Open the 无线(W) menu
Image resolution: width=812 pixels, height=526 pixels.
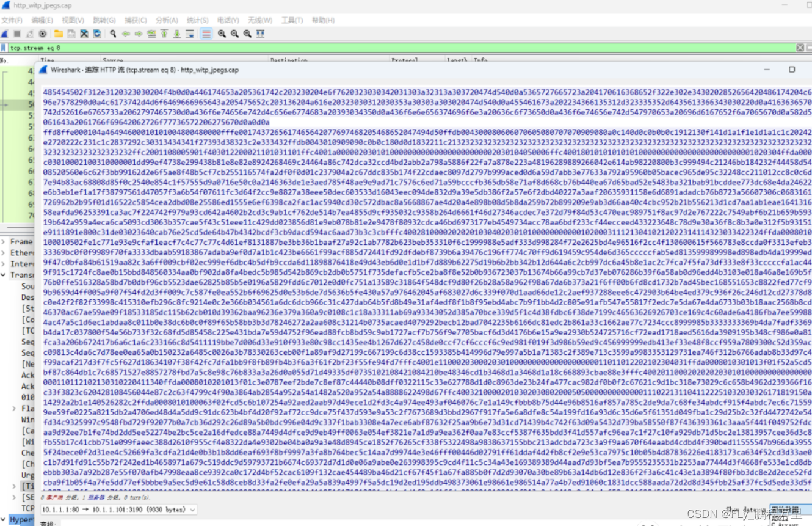click(x=260, y=20)
